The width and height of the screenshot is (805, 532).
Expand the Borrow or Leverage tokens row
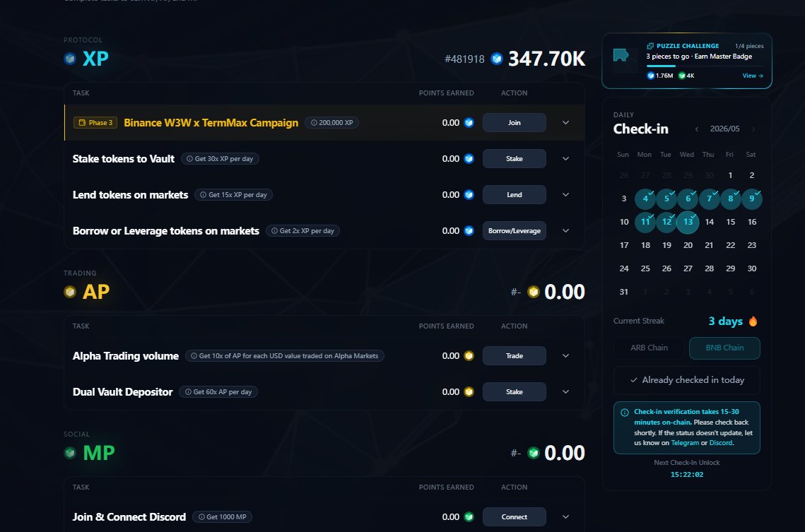[x=565, y=231]
